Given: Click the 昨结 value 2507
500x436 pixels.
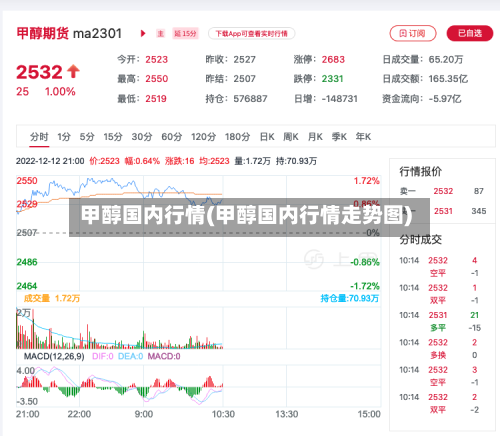Looking at the screenshot, I should (244, 79).
